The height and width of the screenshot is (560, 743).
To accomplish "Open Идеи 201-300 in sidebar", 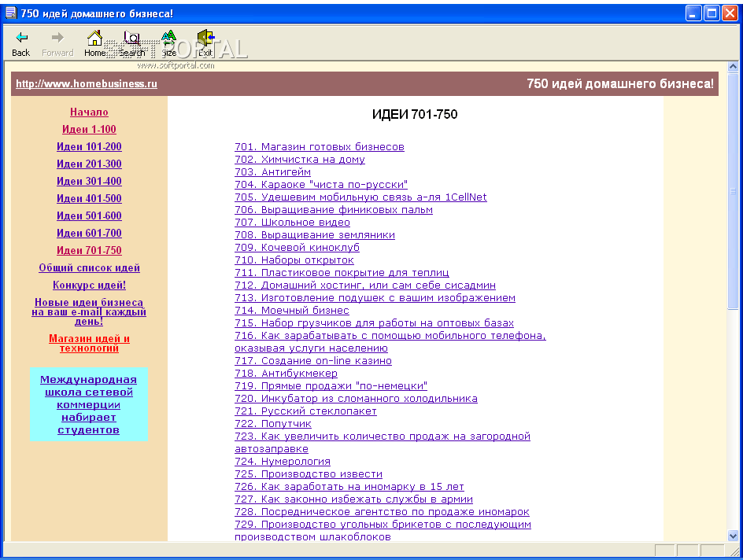I will 89,164.
